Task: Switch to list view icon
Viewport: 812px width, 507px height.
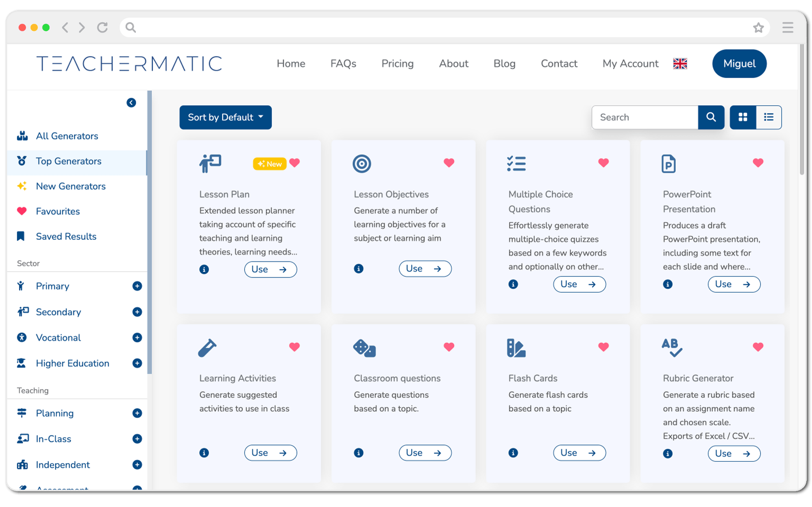Action: point(768,117)
